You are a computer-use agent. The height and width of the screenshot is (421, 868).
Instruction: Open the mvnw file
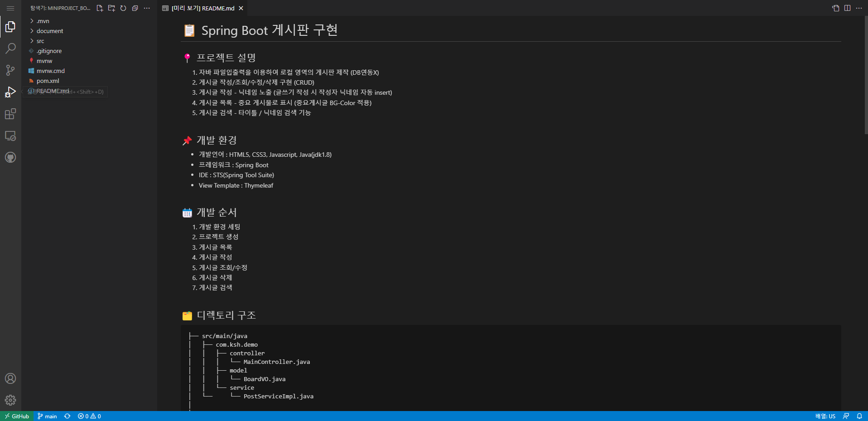pos(89,61)
